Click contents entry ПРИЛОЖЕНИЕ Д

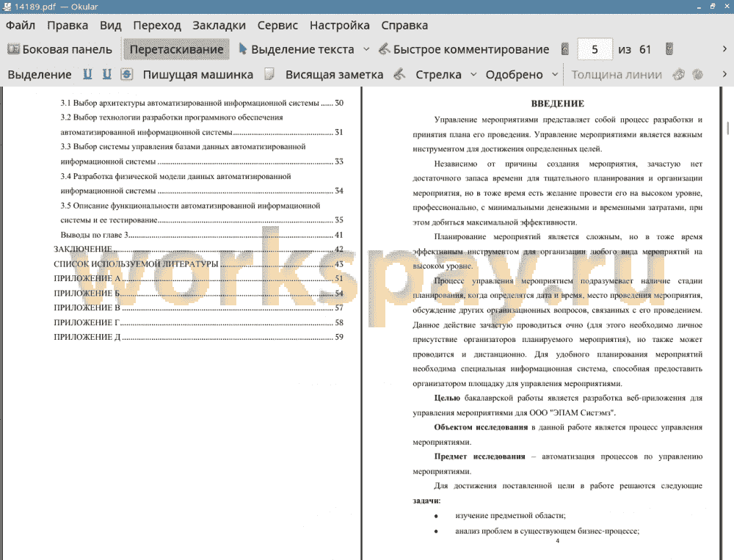[x=198, y=337]
